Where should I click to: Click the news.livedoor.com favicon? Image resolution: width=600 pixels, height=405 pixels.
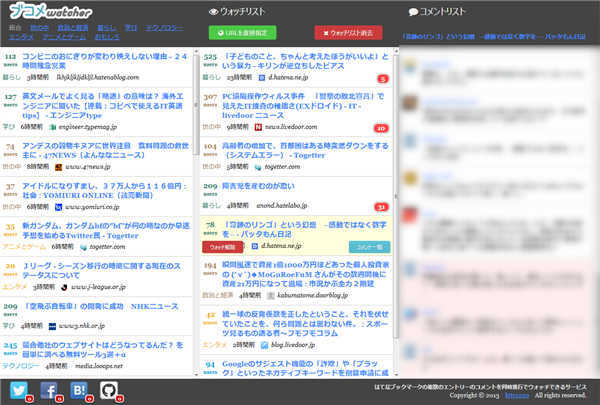tap(258, 127)
